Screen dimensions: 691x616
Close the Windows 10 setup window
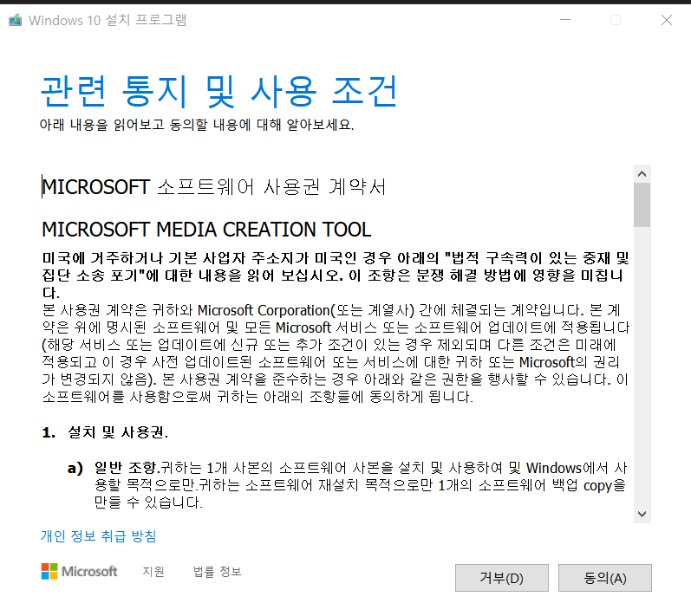[x=667, y=20]
